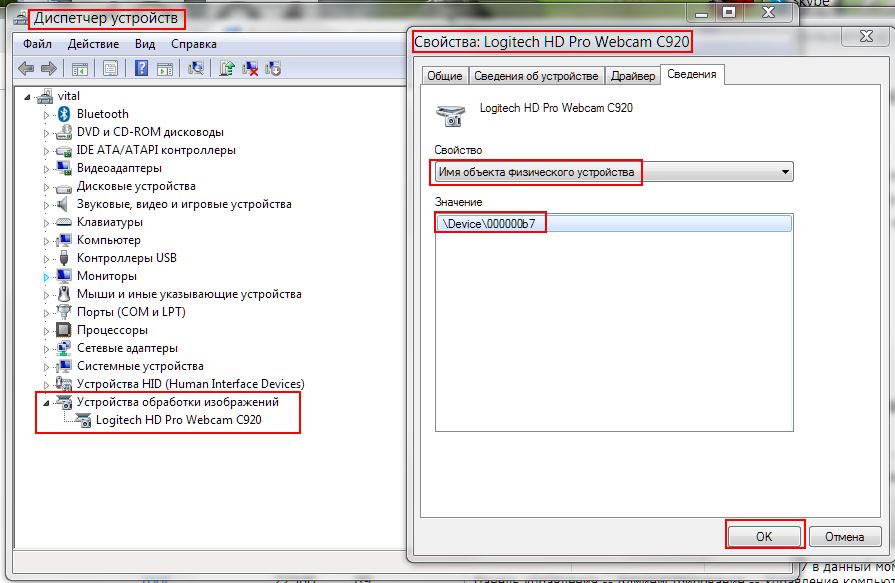The height and width of the screenshot is (583, 895).
Task: Click the Клавиатуры label
Action: 110,222
